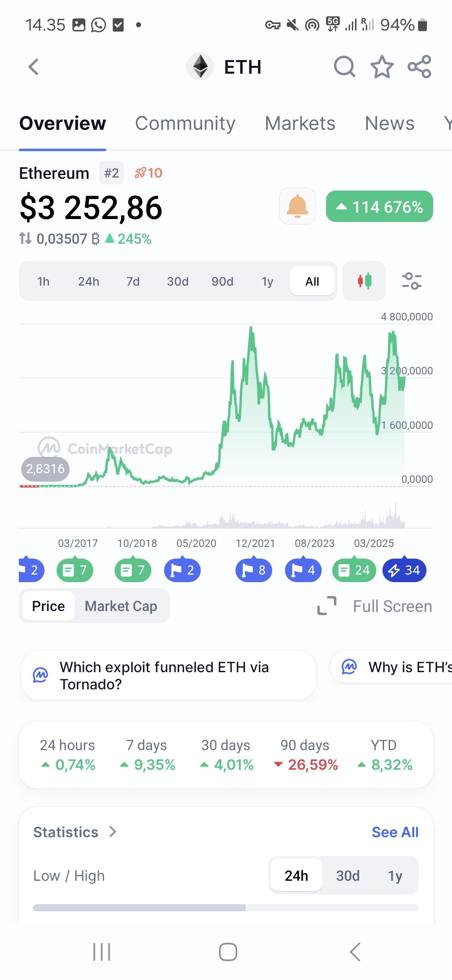Open the search magnifier icon
Screen dimensions: 452x980
(x=344, y=67)
